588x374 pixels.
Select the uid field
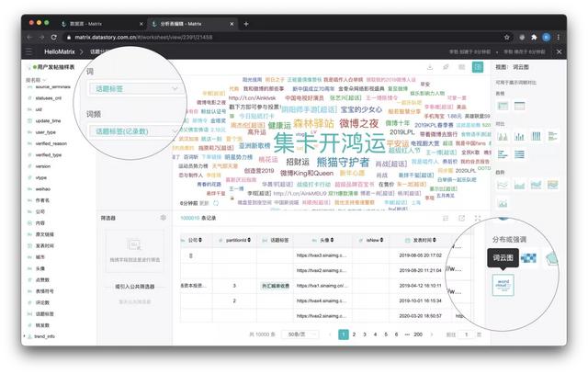click(x=39, y=109)
